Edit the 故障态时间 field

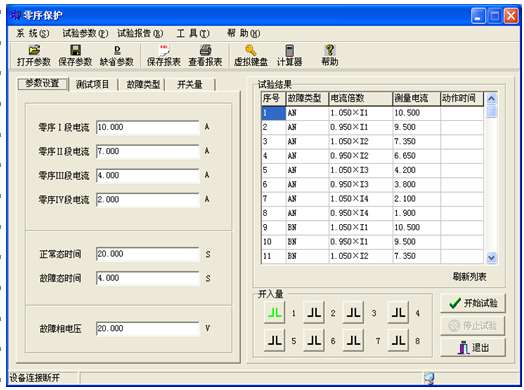(x=148, y=278)
